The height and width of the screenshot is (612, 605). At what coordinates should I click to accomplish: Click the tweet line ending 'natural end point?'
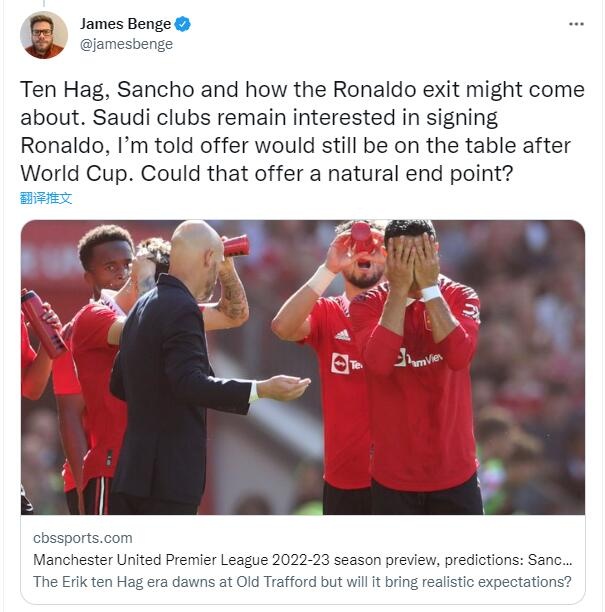click(x=267, y=174)
